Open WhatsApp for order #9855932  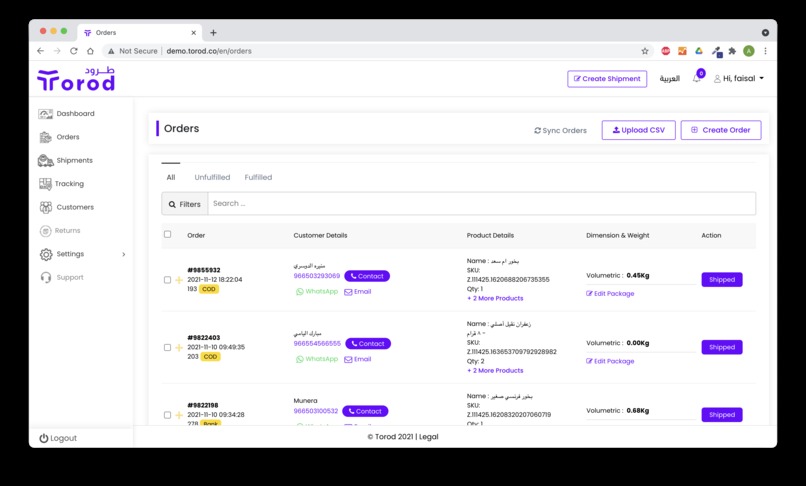pyautogui.click(x=317, y=292)
